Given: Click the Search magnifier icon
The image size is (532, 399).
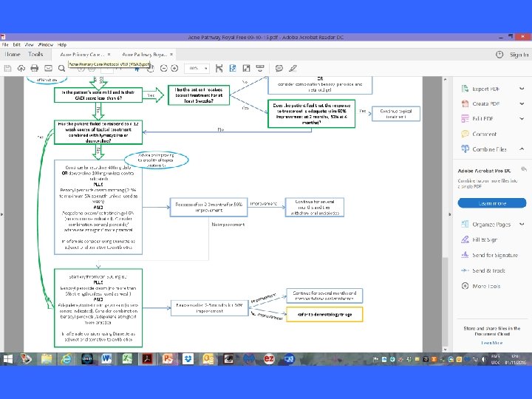Looking at the screenshot, I should (x=61, y=69).
